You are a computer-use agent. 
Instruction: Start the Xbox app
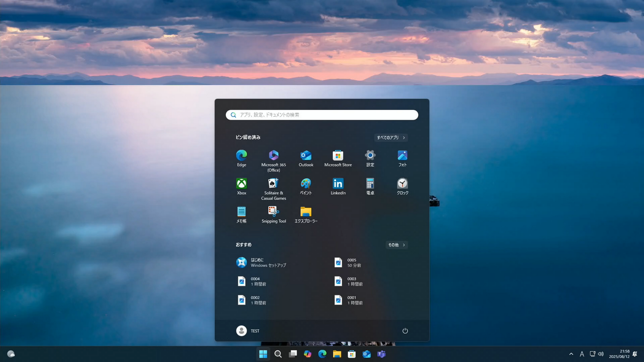coord(241,184)
